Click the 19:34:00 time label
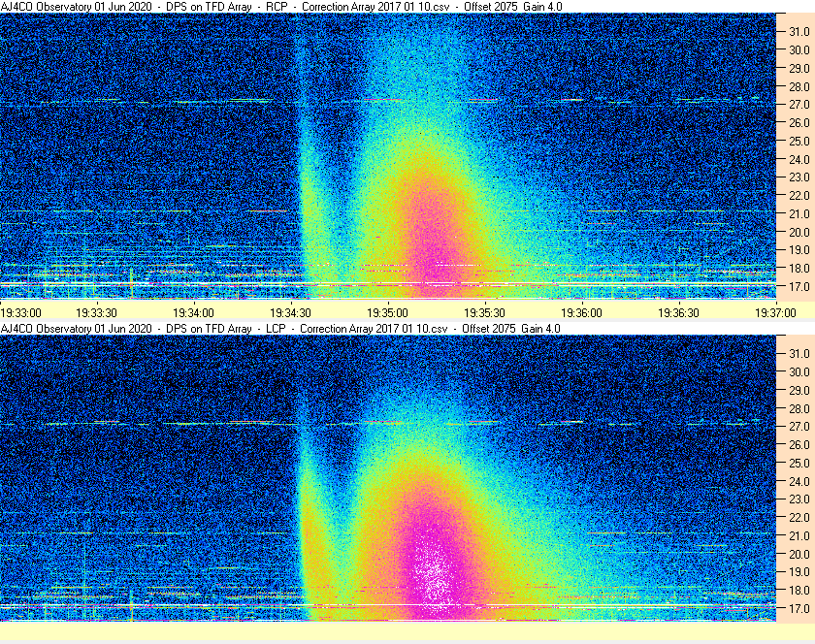The height and width of the screenshot is (644, 815). click(x=193, y=313)
